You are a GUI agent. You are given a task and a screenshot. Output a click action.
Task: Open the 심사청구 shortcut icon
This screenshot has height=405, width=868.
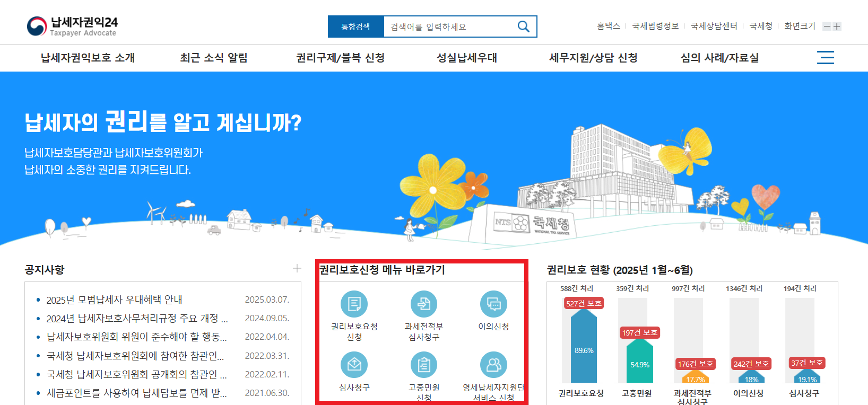coord(354,365)
